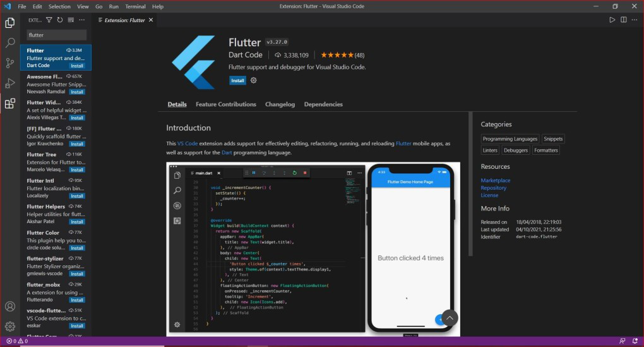Open the Run and Debug view

click(10, 83)
